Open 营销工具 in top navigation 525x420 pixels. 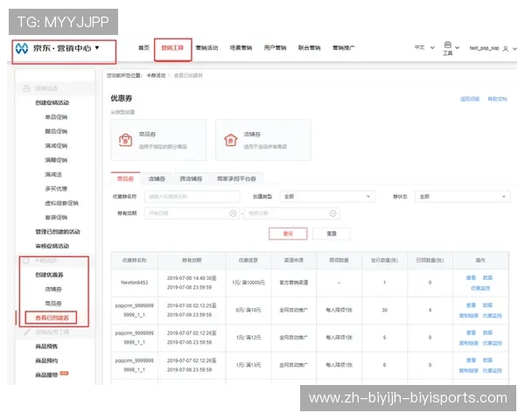pyautogui.click(x=172, y=48)
